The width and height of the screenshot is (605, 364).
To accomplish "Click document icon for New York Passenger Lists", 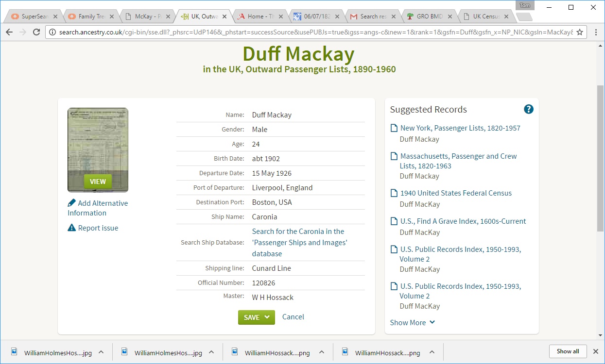I will [x=394, y=128].
